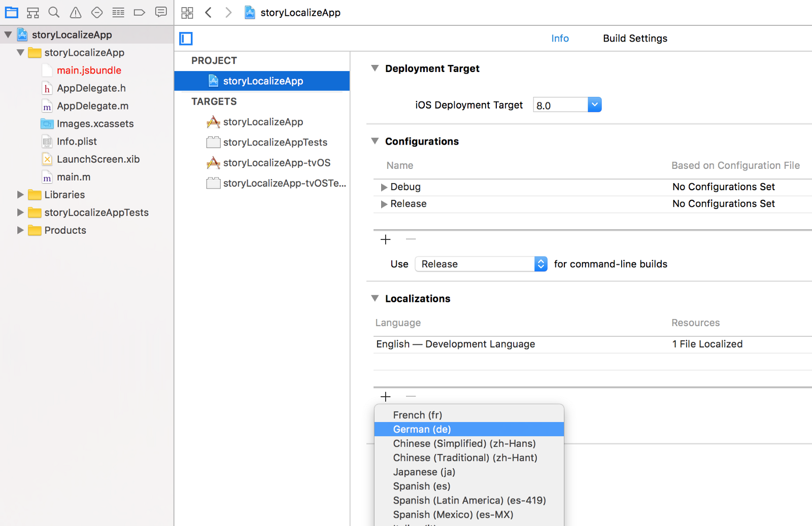Viewport: 812px width, 526px height.
Task: Expand the Libraries folder in navigator
Action: click(20, 195)
